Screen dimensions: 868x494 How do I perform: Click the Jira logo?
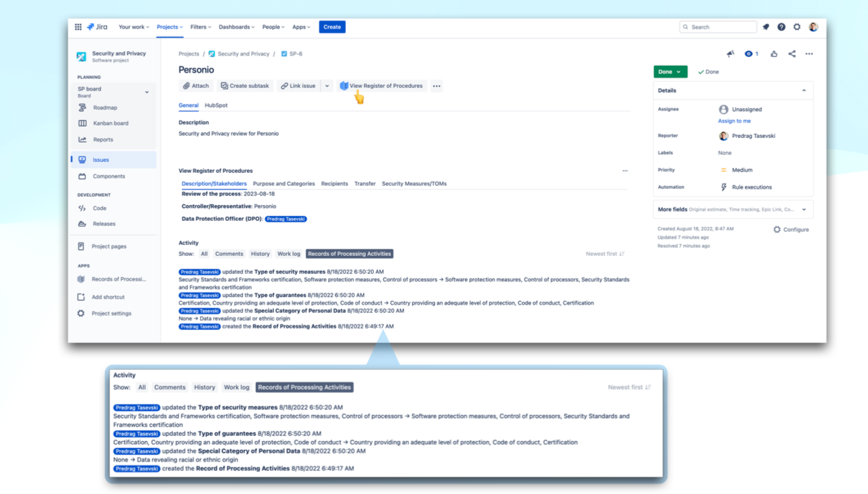pyautogui.click(x=97, y=27)
